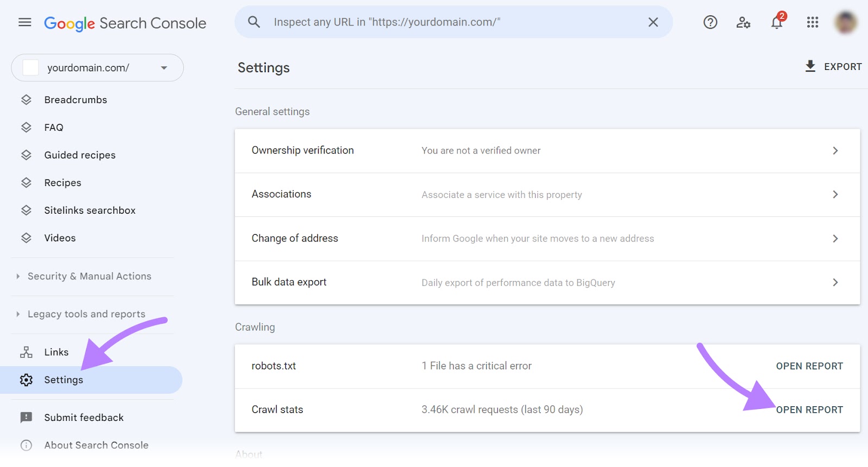
Task: Go to Sitelinks searchbox report
Action: click(x=90, y=210)
